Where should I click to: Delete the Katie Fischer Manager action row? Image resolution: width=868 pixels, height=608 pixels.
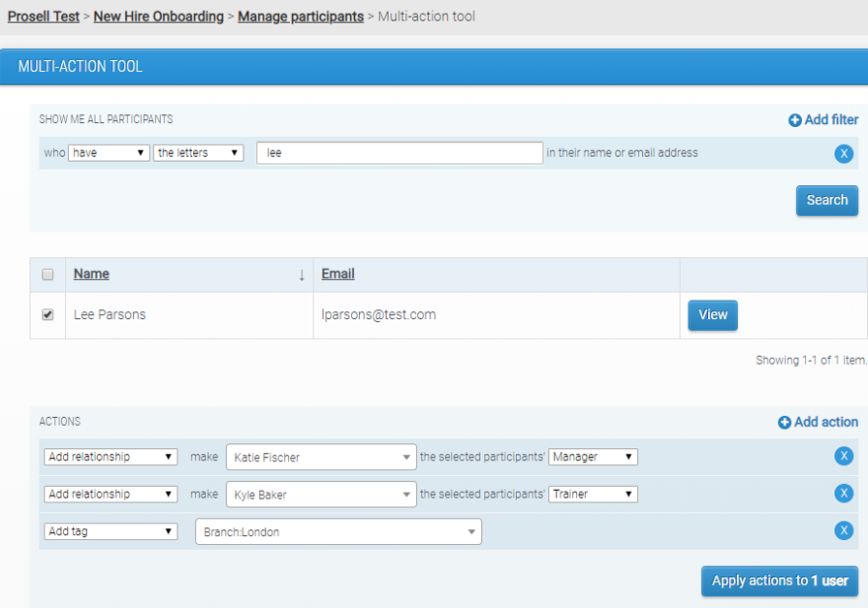tap(844, 457)
